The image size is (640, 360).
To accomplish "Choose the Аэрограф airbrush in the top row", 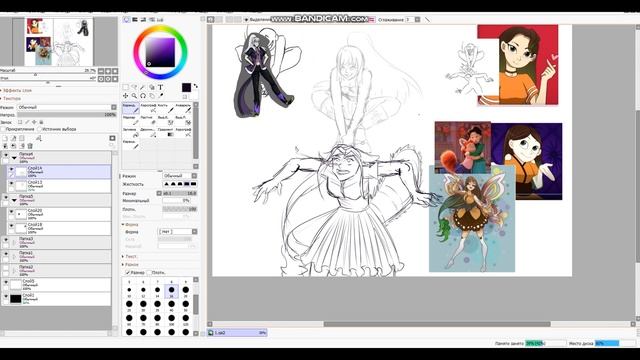I will click(x=148, y=108).
